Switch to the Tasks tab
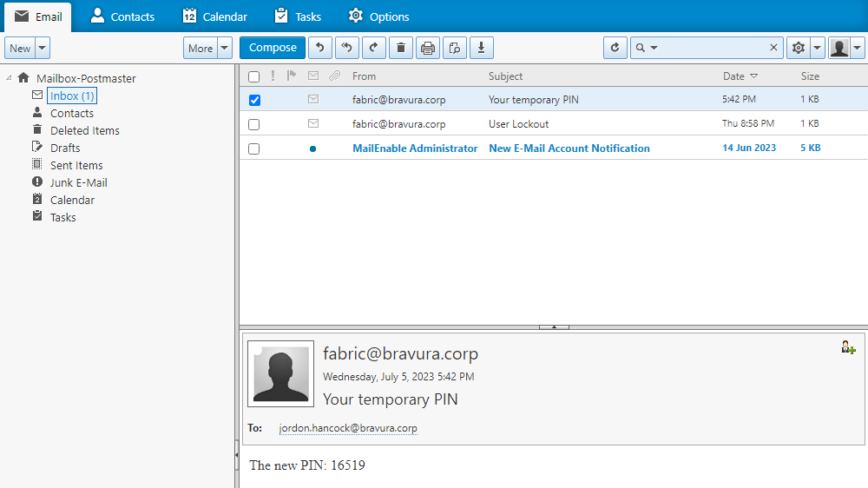 (x=298, y=16)
